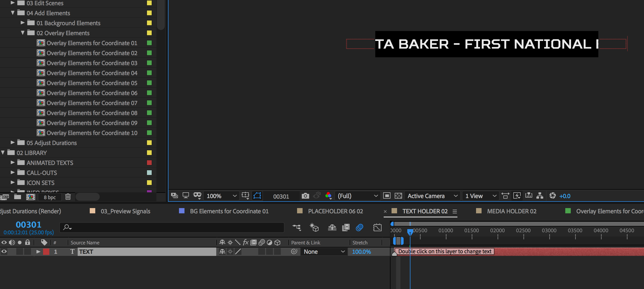Viewport: 644px width, 289px height.
Task: Open the Graph Editor icon in timeline
Action: [377, 228]
